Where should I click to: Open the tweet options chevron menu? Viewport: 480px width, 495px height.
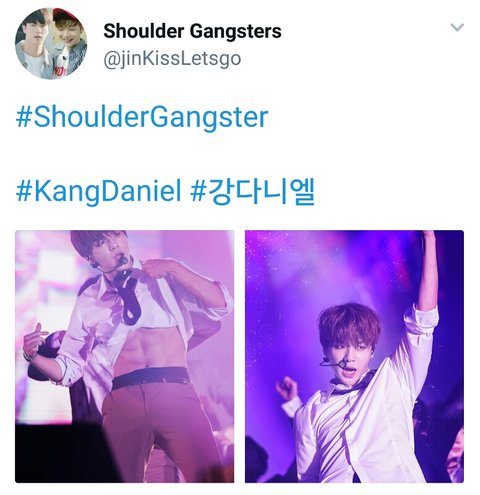pyautogui.click(x=457, y=27)
